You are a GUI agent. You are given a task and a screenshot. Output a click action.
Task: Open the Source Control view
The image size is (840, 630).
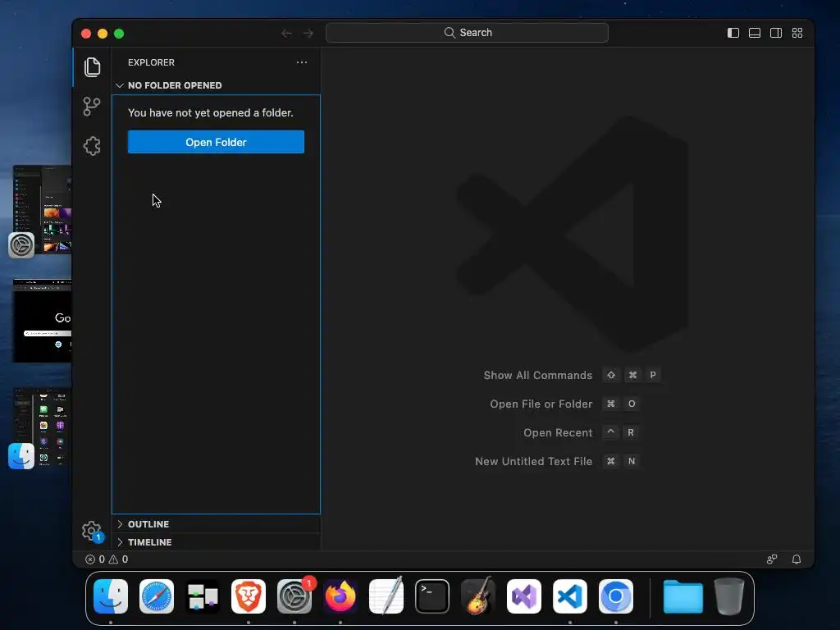[x=92, y=107]
